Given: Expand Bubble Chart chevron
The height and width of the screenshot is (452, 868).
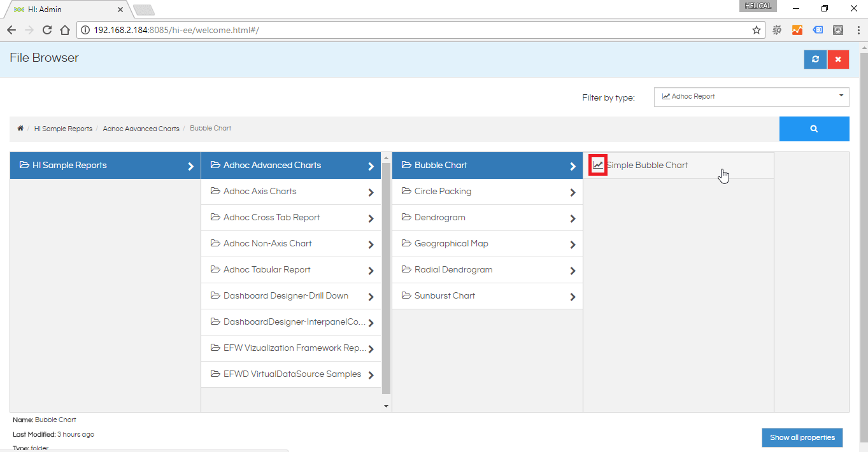Looking at the screenshot, I should pyautogui.click(x=573, y=166).
